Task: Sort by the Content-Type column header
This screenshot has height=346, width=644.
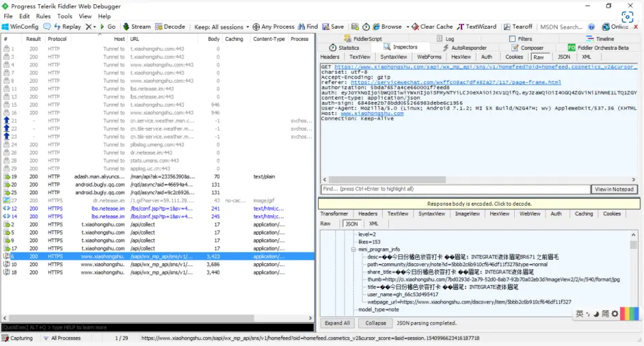Action: pyautogui.click(x=269, y=39)
